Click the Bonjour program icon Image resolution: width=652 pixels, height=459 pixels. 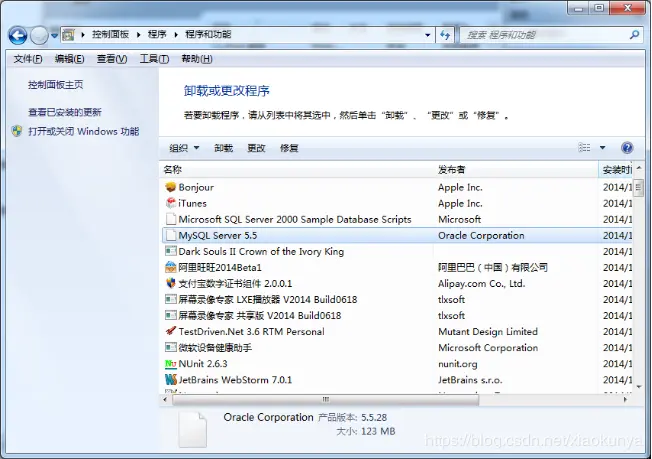[170, 187]
